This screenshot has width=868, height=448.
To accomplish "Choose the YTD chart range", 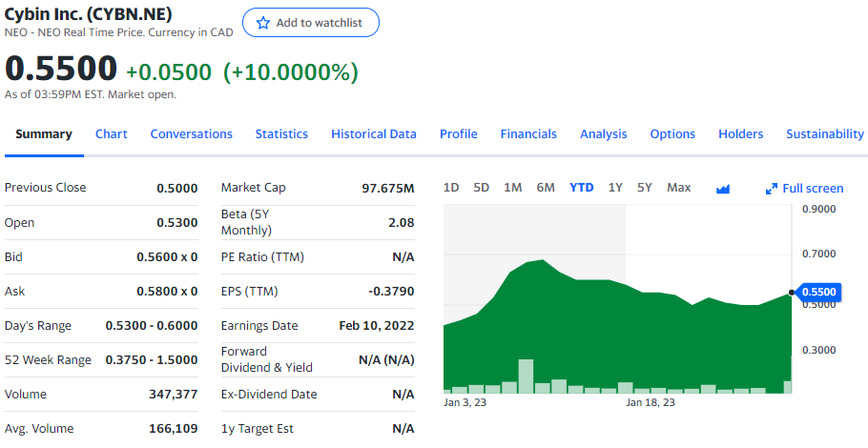I will (581, 188).
